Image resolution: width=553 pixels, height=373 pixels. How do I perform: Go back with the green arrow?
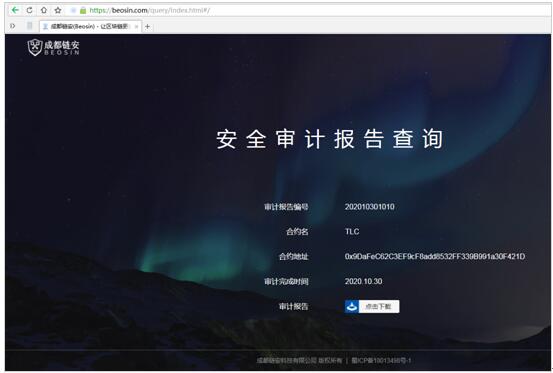click(x=15, y=10)
